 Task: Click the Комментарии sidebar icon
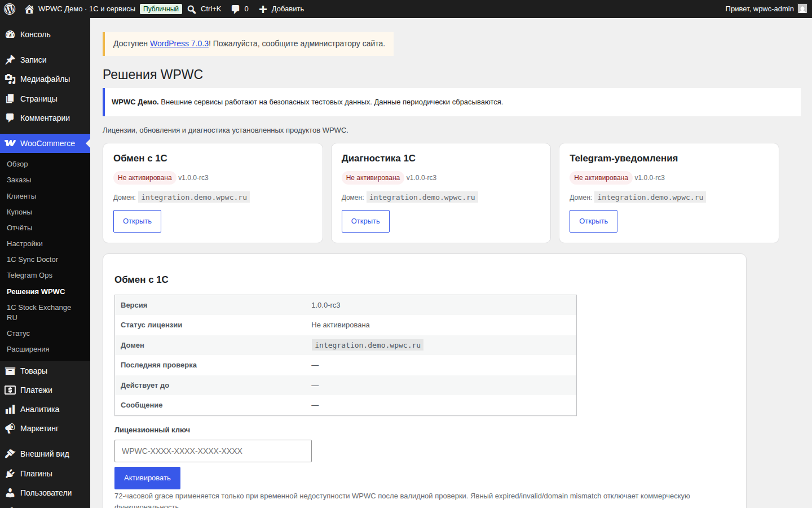[10, 118]
